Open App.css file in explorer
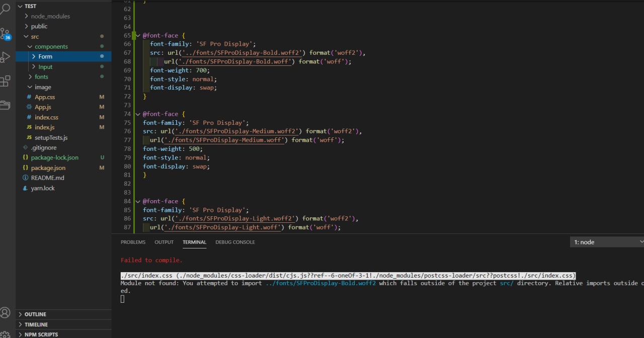This screenshot has width=644, height=338. click(45, 97)
